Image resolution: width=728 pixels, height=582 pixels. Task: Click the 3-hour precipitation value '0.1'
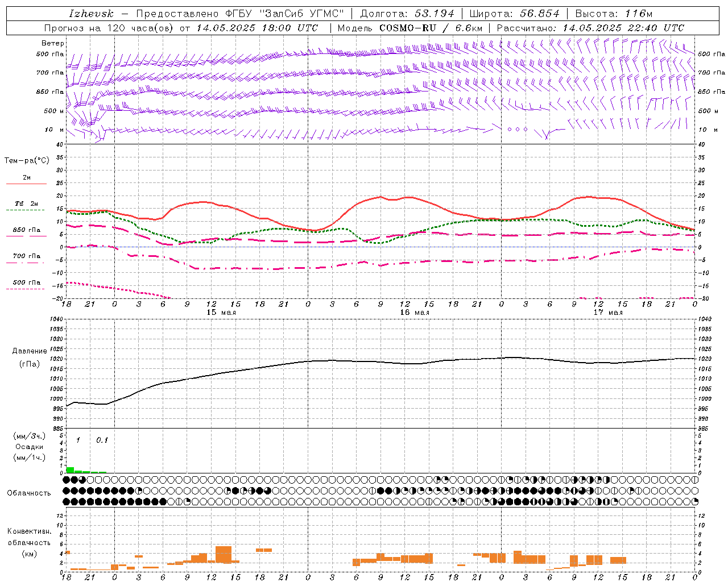click(x=102, y=440)
